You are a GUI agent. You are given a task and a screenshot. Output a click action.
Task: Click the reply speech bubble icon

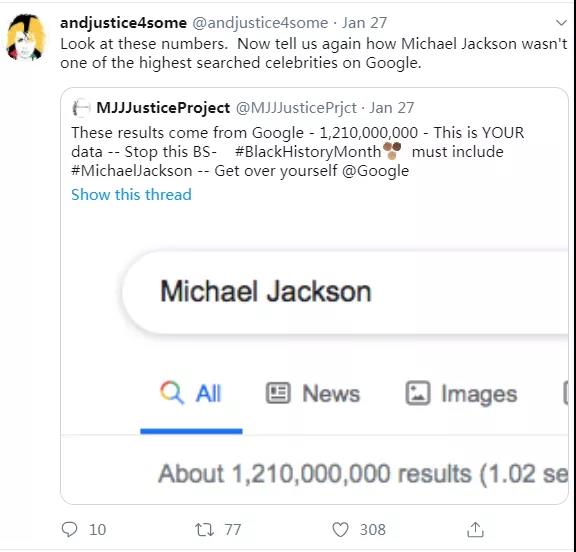click(x=69, y=529)
